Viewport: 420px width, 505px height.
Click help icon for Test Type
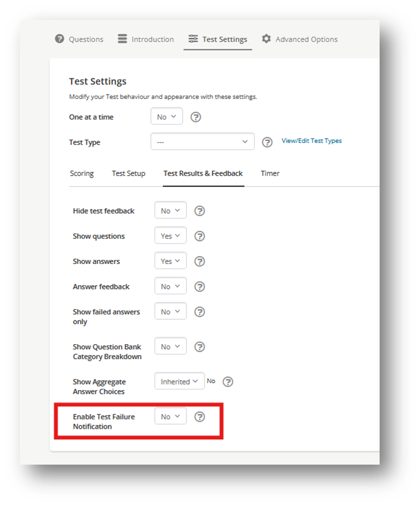point(267,142)
